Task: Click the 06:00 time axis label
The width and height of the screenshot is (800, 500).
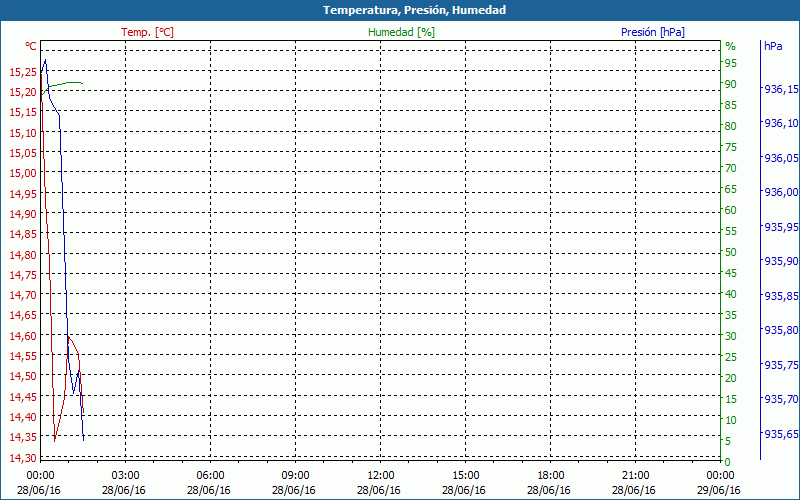Action: (x=210, y=476)
